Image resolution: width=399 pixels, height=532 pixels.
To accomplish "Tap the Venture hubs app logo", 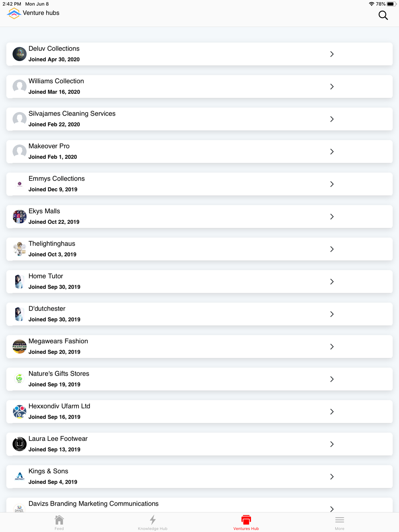I will pyautogui.click(x=14, y=14).
